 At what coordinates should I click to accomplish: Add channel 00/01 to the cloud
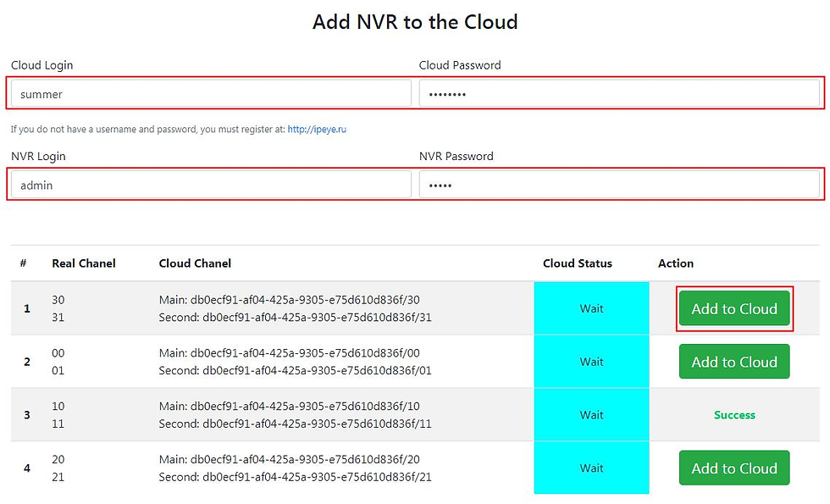(734, 362)
